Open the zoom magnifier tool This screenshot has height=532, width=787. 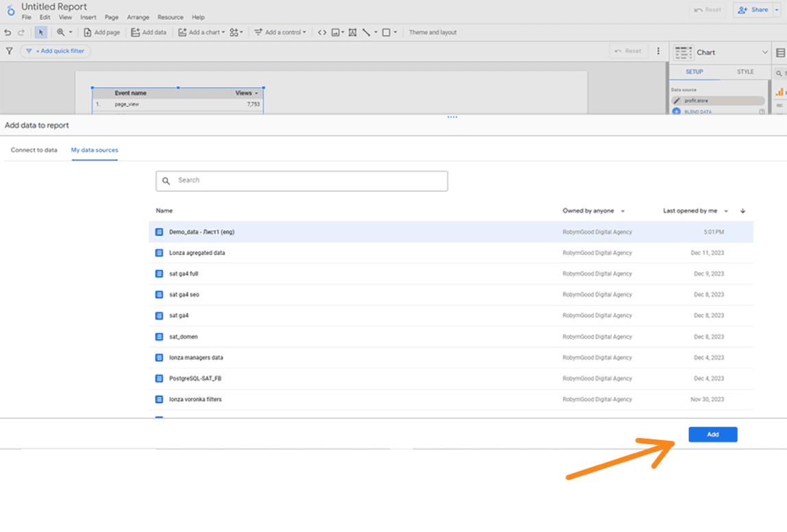coord(61,33)
